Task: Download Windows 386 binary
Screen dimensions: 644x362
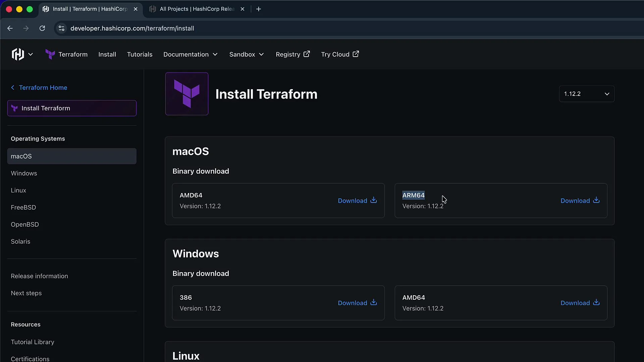Action: [x=357, y=303]
